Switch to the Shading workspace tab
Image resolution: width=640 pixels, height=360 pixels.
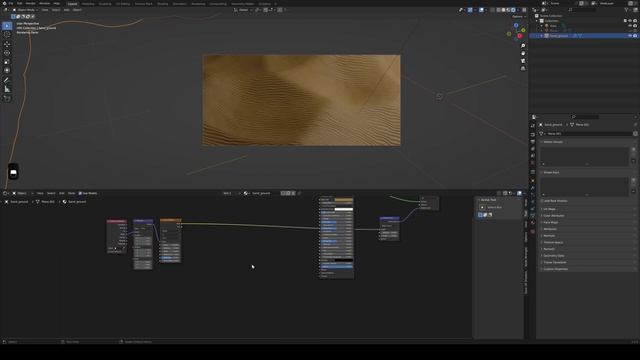162,4
